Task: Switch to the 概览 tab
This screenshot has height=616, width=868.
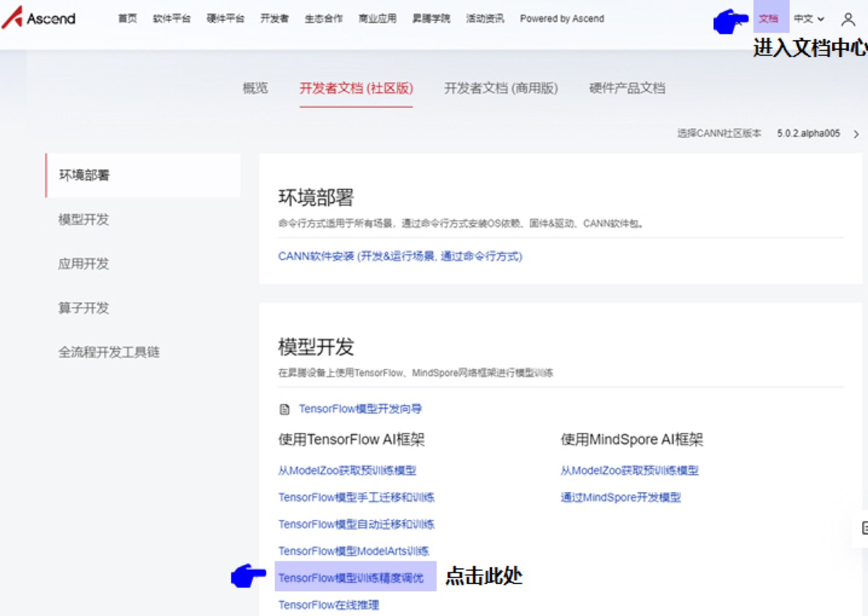Action: pos(255,88)
